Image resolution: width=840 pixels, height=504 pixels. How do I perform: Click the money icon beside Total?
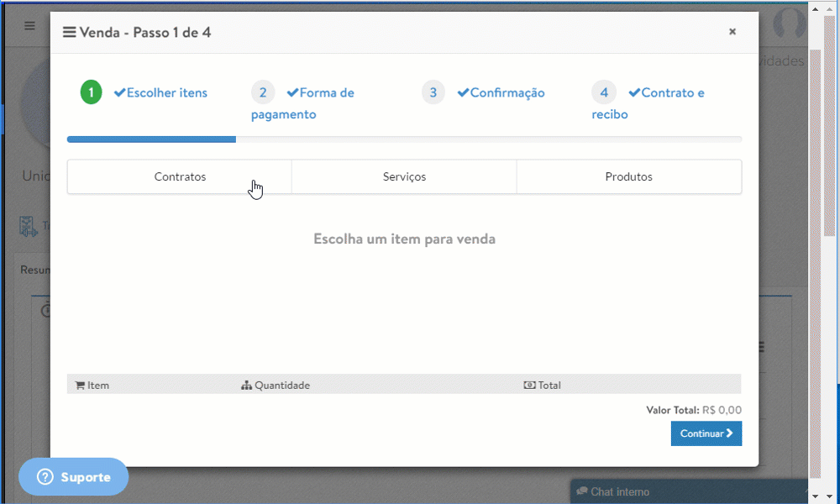click(529, 386)
